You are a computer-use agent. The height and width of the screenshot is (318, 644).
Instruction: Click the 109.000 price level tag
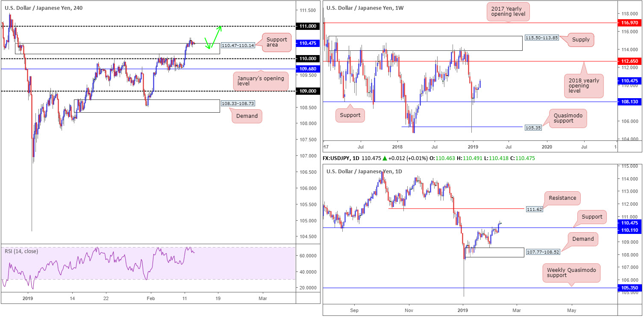pyautogui.click(x=308, y=91)
